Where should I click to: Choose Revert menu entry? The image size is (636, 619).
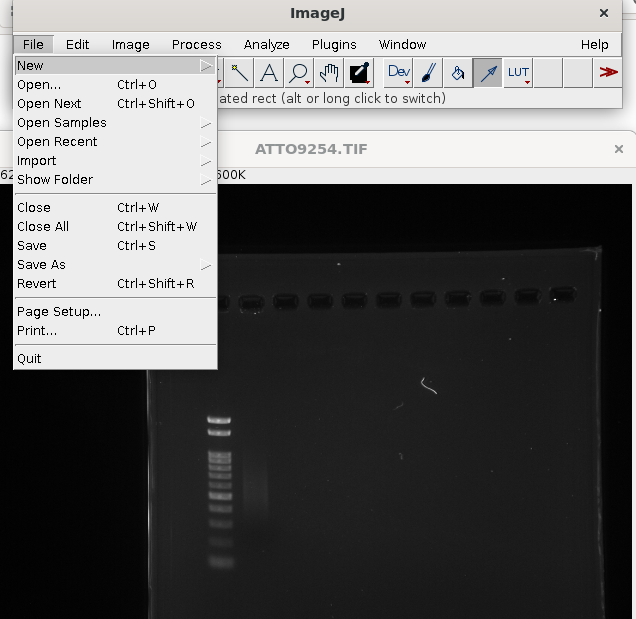(x=115, y=284)
